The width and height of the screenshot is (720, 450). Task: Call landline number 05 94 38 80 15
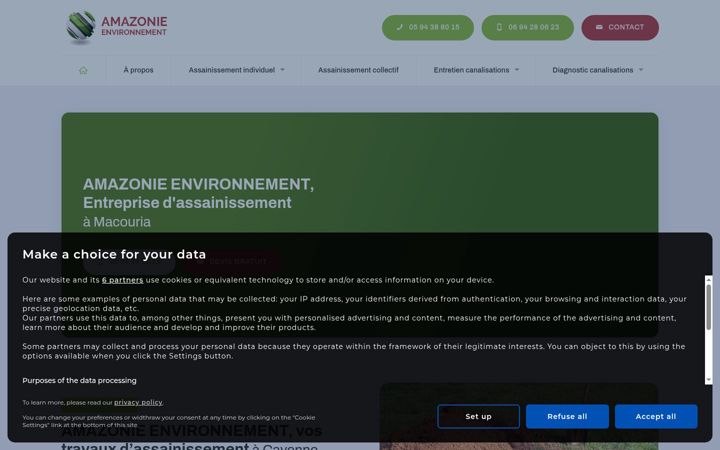point(428,28)
